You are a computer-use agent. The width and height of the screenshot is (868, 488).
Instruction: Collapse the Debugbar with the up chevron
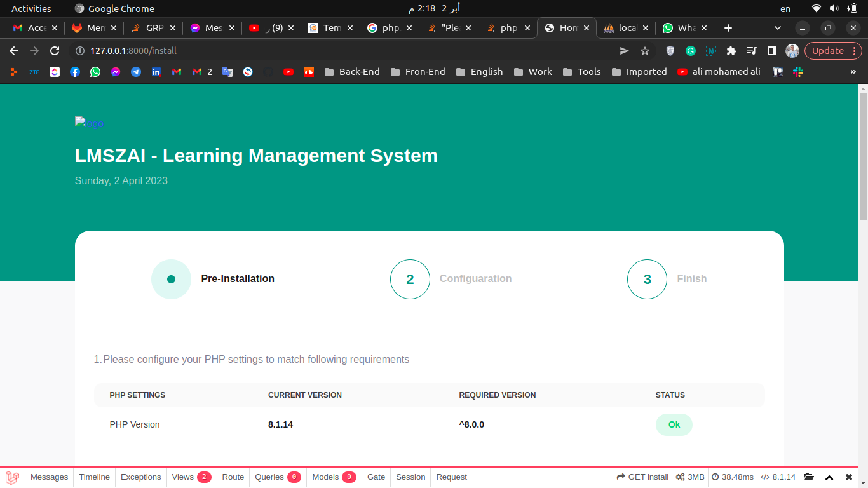tap(829, 477)
